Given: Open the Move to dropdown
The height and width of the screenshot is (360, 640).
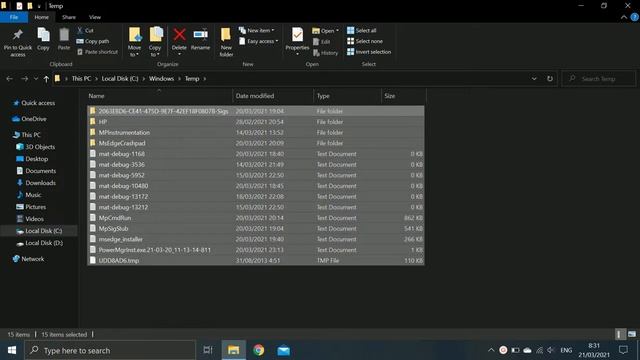Looking at the screenshot, I should [x=134, y=42].
